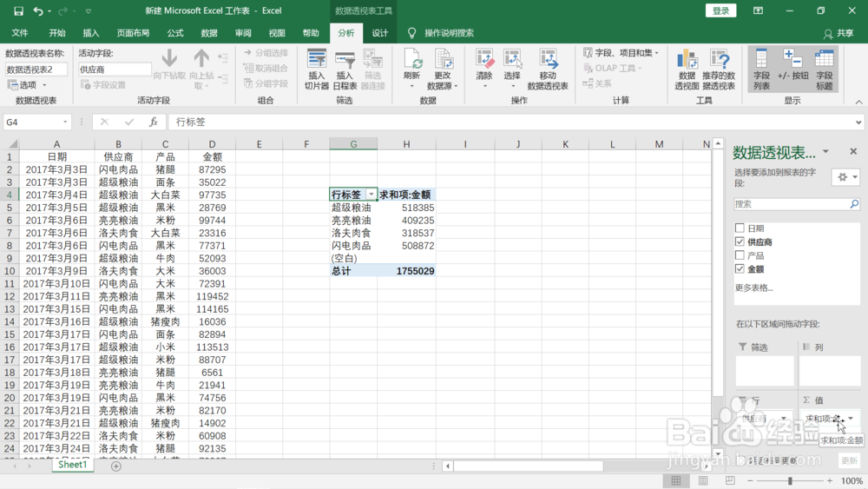Toggle field headers (字段标题) display

coord(825,69)
